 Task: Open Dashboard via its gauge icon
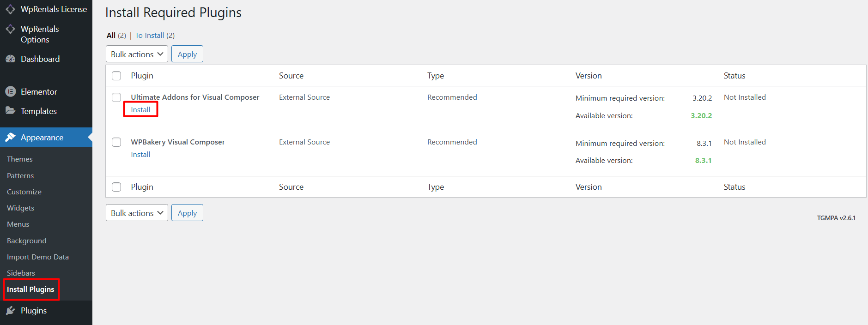[10, 59]
